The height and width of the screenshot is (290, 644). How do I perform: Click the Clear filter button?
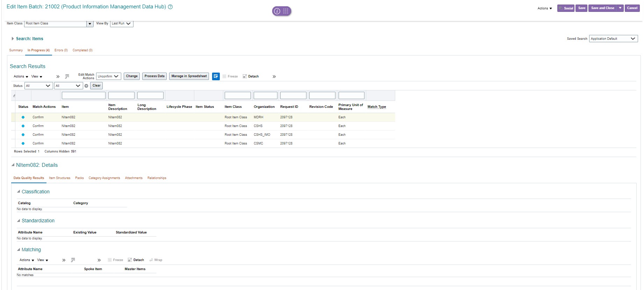[96, 85]
